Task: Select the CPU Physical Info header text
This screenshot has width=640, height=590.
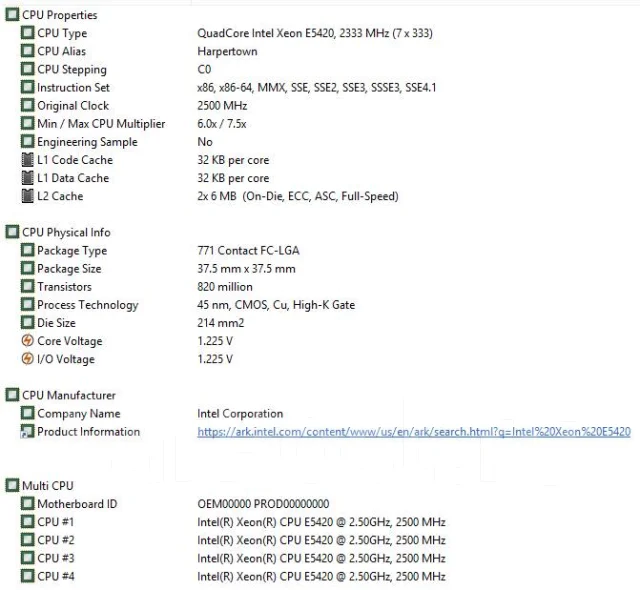Action: point(66,233)
